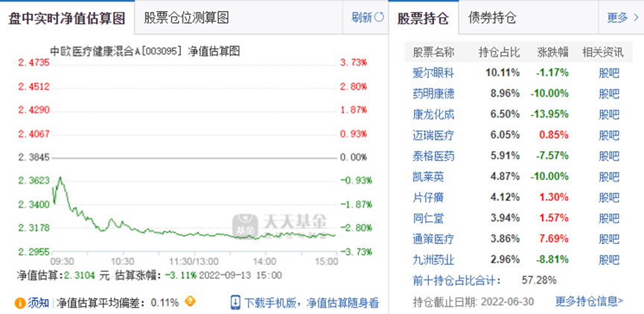Click the 相关资讯 column header
The height and width of the screenshot is (314, 644).
pos(602,52)
